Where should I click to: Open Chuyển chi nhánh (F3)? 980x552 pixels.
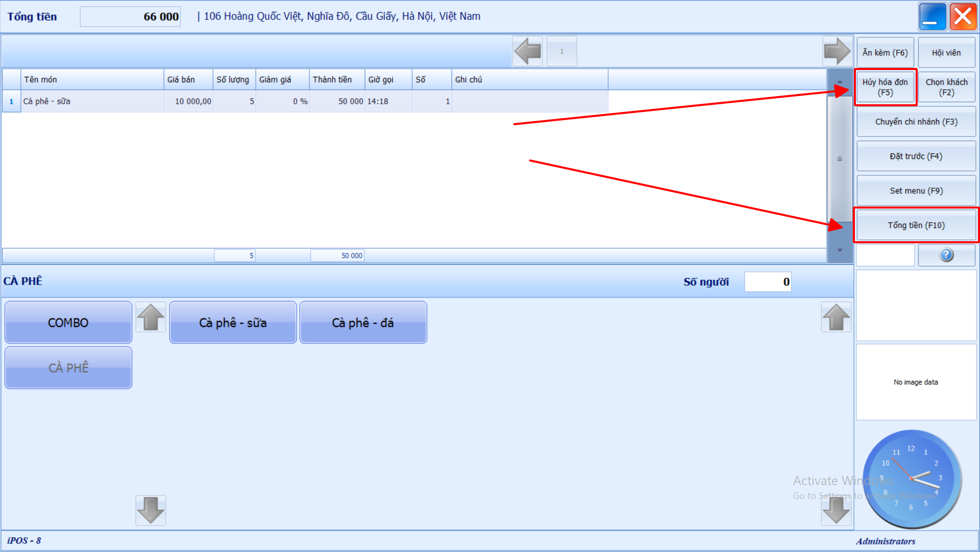click(x=916, y=122)
